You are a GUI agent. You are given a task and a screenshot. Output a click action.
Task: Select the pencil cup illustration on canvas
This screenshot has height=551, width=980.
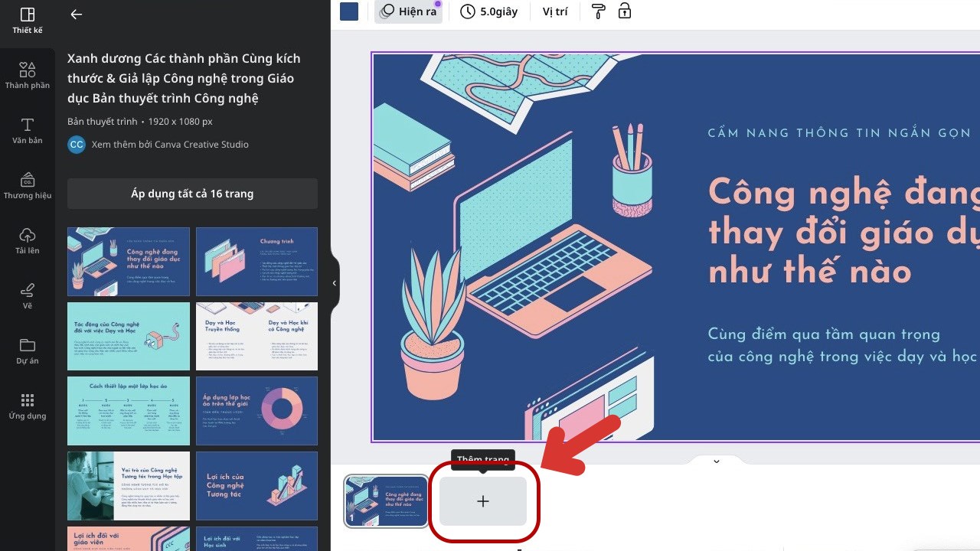(x=632, y=169)
